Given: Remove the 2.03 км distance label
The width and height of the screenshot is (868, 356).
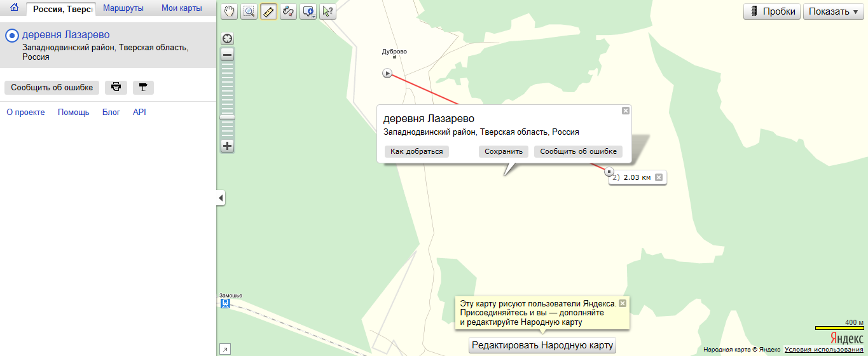Looking at the screenshot, I should [659, 177].
